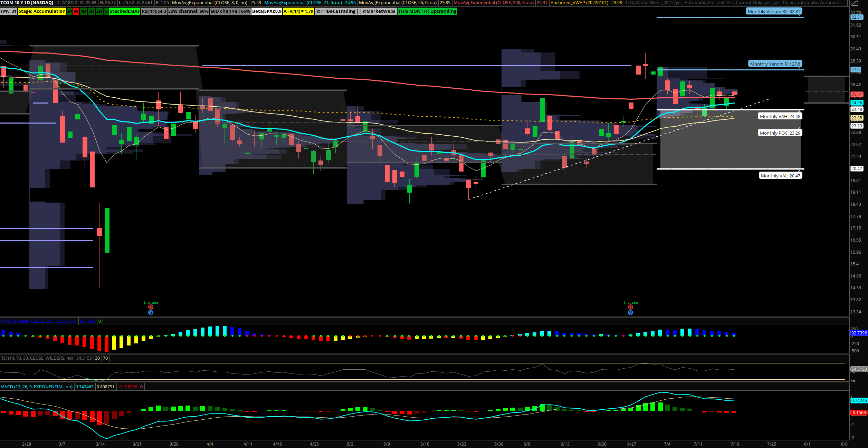868x448 pixels.
Task: Click the MACD diff value -0.156328
Action: click(128, 387)
